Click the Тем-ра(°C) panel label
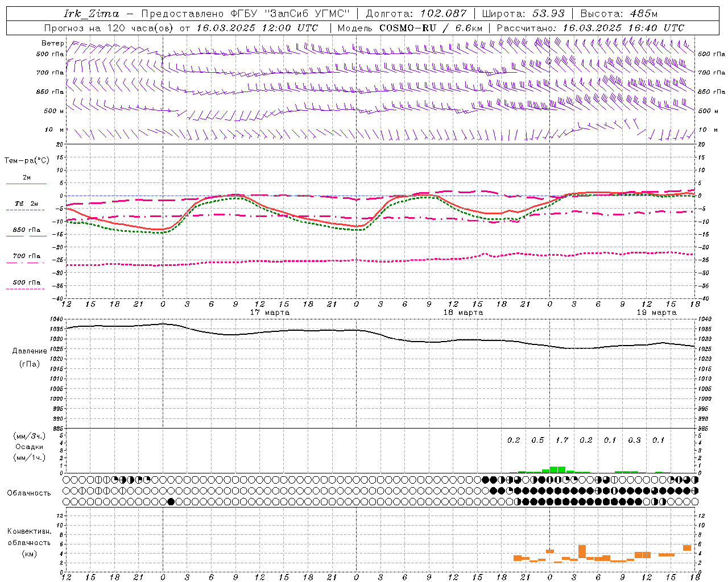The width and height of the screenshot is (728, 582). 27,161
